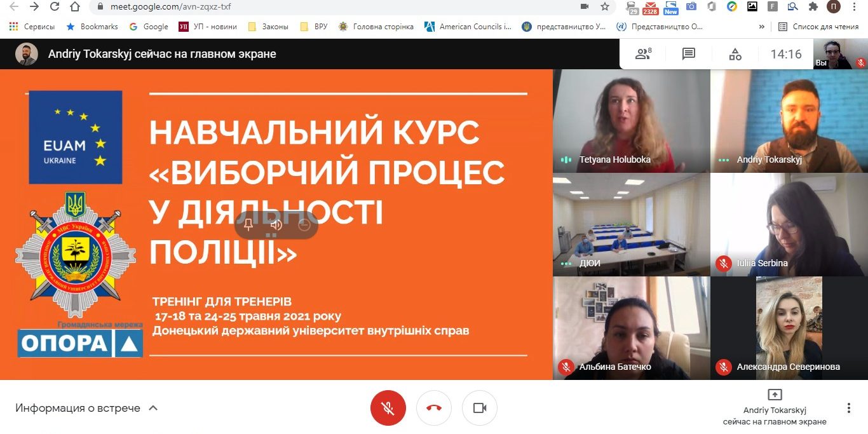
Task: Open the activities shapes icon
Action: click(x=735, y=54)
